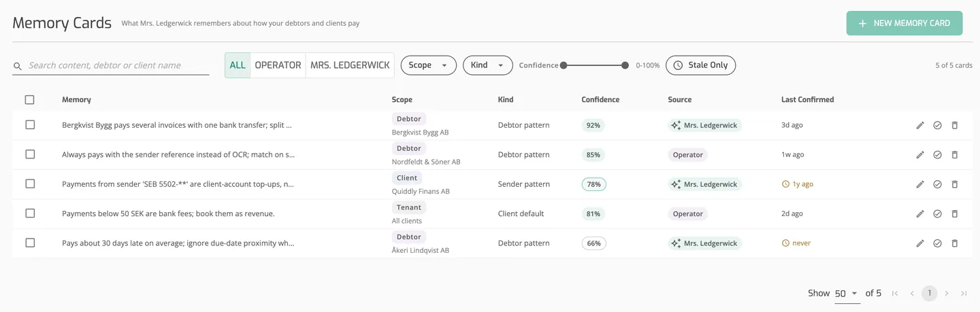Screen dimensions: 980x312
Task: Go to the first page
Action: coord(895,294)
